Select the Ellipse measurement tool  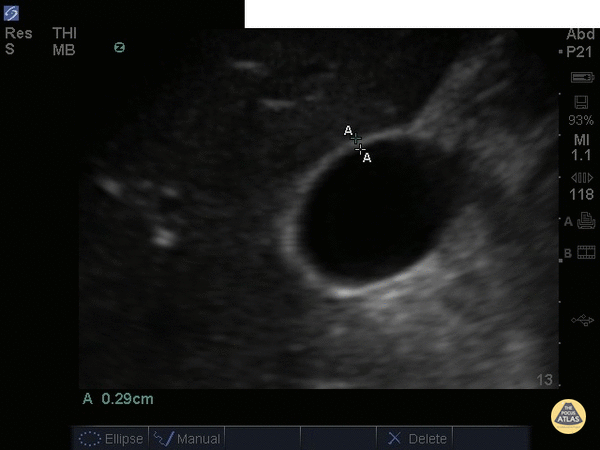112,438
